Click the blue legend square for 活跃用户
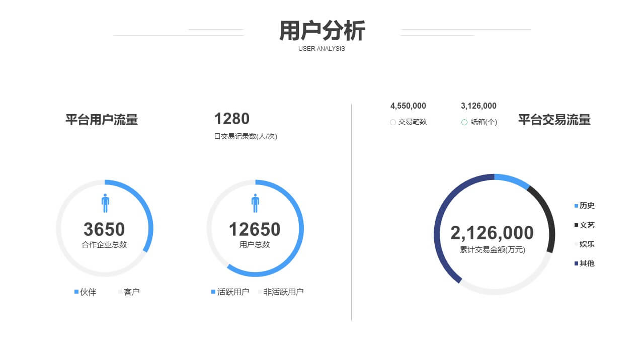The image size is (644, 362). (x=213, y=292)
